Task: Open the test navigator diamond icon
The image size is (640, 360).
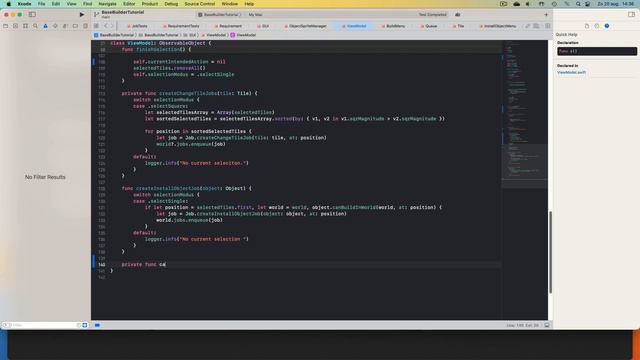Action: pyautogui.click(x=55, y=26)
